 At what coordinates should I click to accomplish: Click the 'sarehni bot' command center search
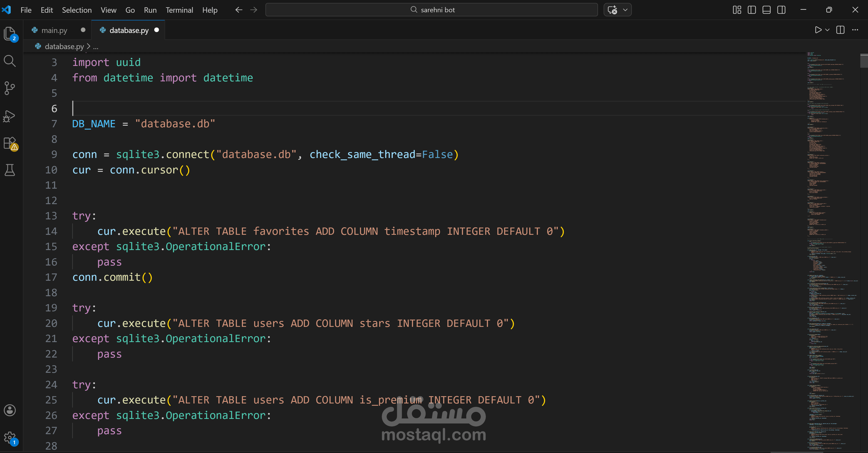(432, 10)
